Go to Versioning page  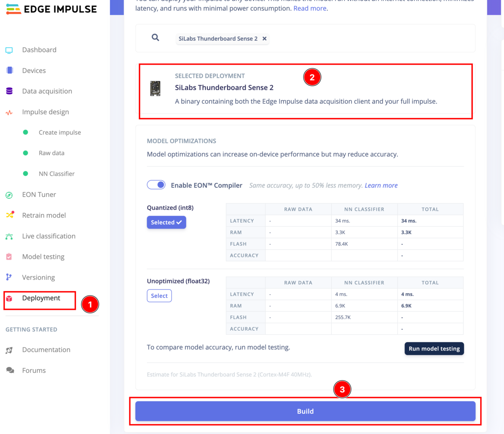pyautogui.click(x=38, y=277)
